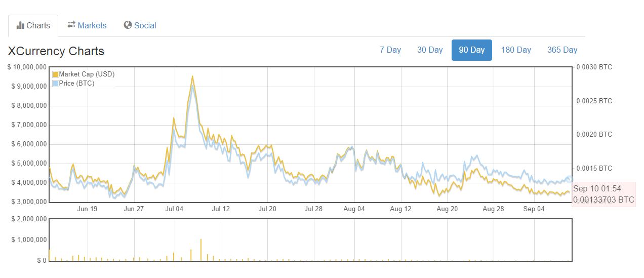The image size is (644, 278).
Task: Click the 0.0020 BTC axis label
Action: [594, 134]
